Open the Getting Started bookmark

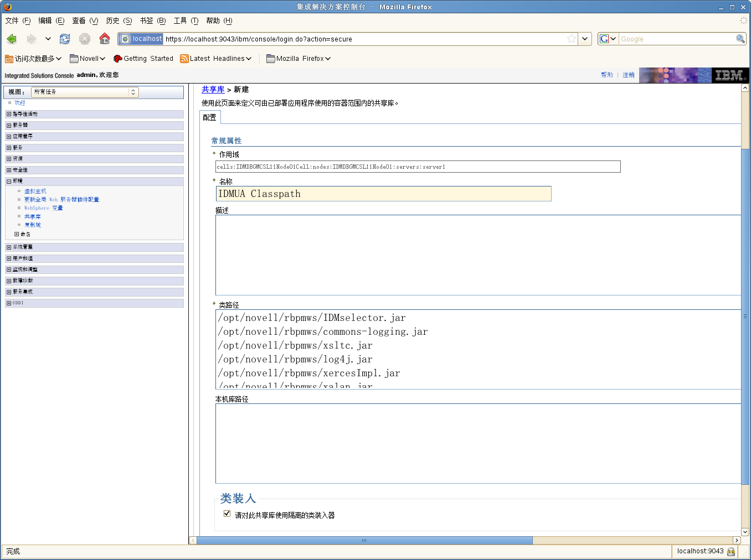(143, 59)
